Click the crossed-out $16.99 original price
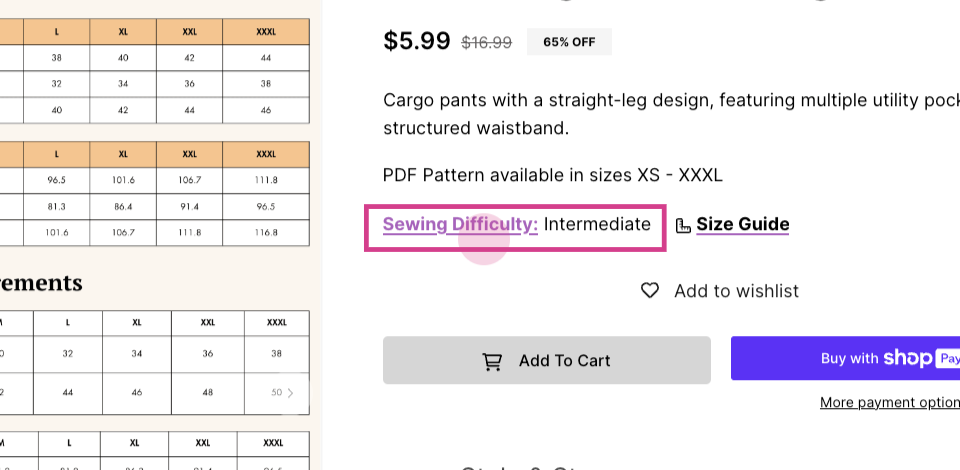960x470 pixels. 486,42
